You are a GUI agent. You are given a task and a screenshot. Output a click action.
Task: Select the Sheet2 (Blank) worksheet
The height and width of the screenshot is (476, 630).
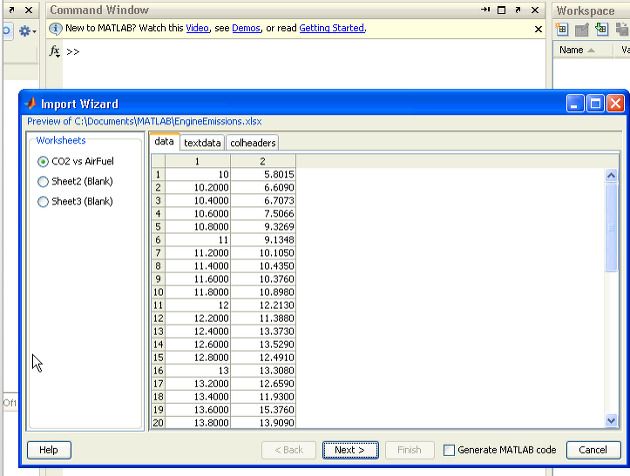[x=75, y=182]
